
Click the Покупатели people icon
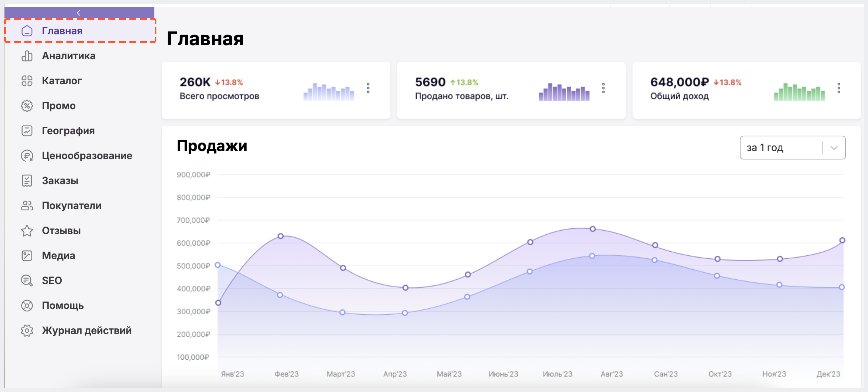27,205
